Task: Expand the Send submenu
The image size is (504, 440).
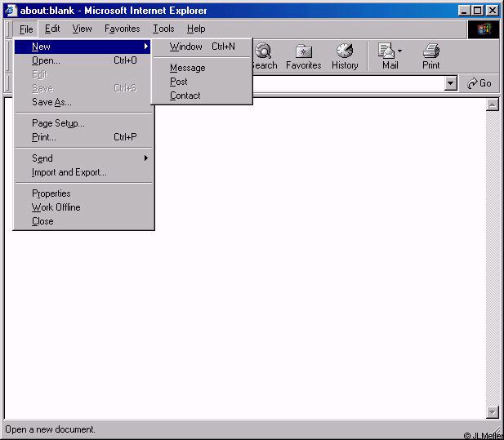Action: [x=83, y=158]
